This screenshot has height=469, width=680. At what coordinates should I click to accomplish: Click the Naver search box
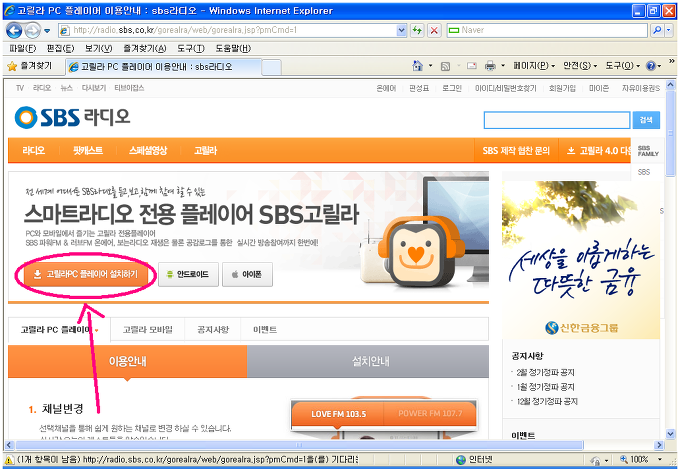point(546,30)
